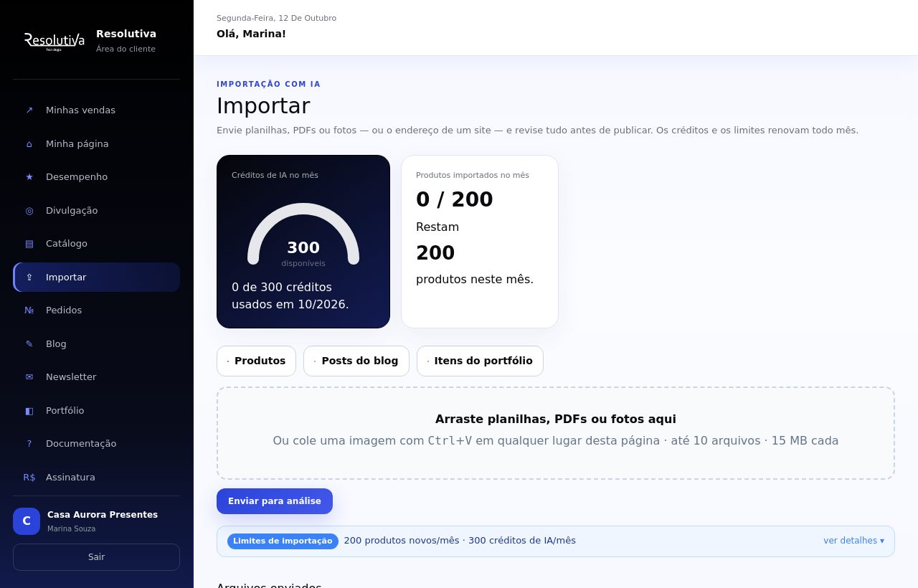This screenshot has width=918, height=588.
Task: Open the Pedidos menu item
Action: 97,310
